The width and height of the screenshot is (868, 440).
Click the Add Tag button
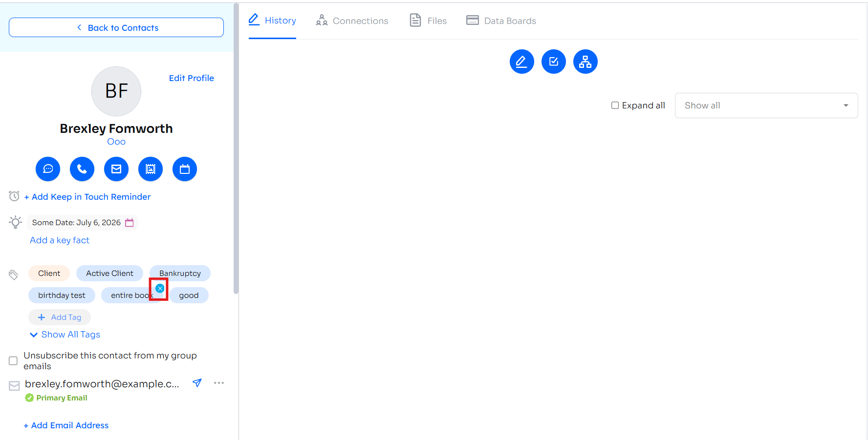point(60,317)
